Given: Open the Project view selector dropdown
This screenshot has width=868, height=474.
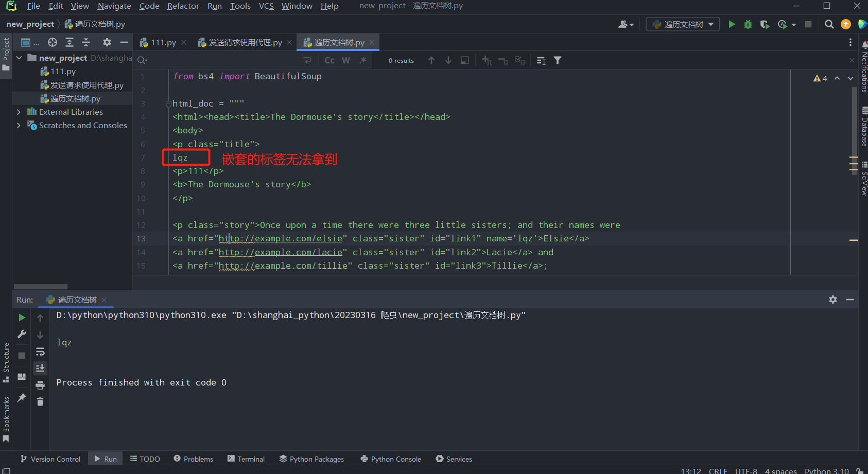Looking at the screenshot, I should pos(30,42).
